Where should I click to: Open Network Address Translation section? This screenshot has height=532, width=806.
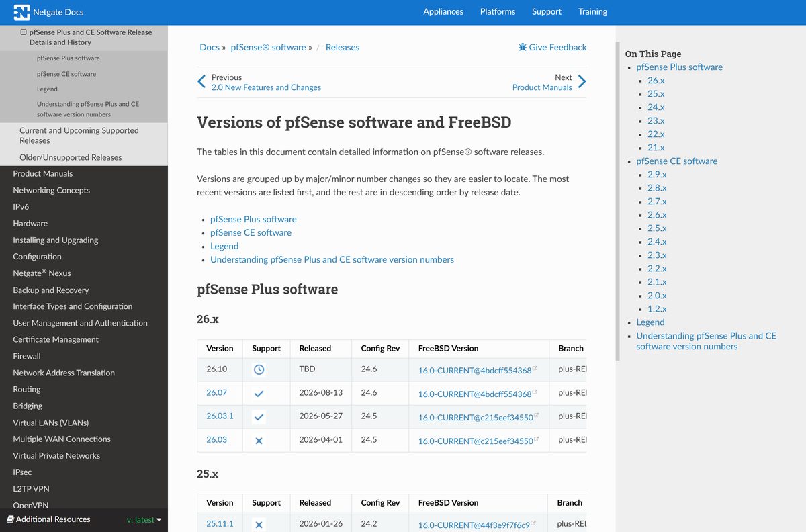pos(64,373)
